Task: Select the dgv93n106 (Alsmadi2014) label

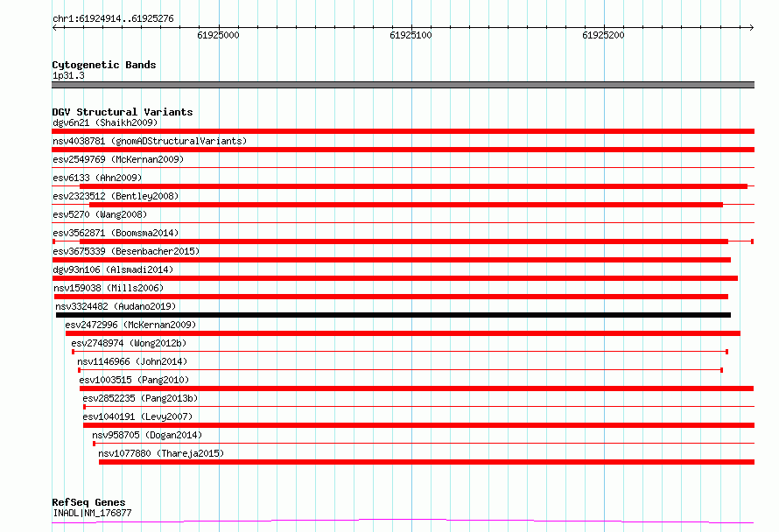Action: pyautogui.click(x=113, y=269)
